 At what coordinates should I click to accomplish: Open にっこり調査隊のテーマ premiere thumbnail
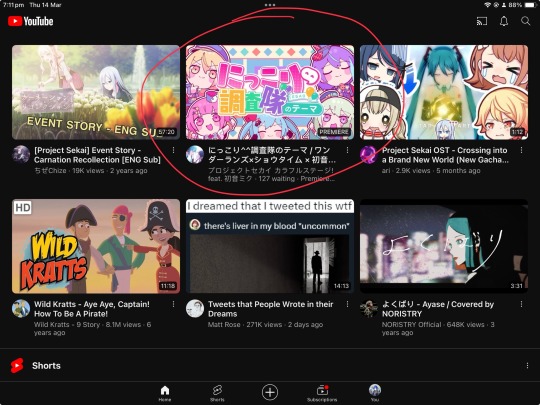tap(270, 92)
